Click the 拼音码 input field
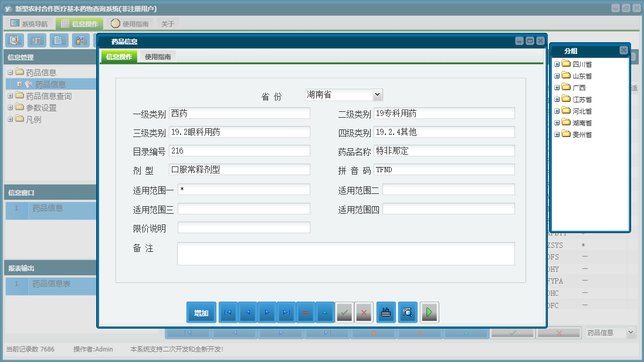644x362 pixels. point(444,170)
